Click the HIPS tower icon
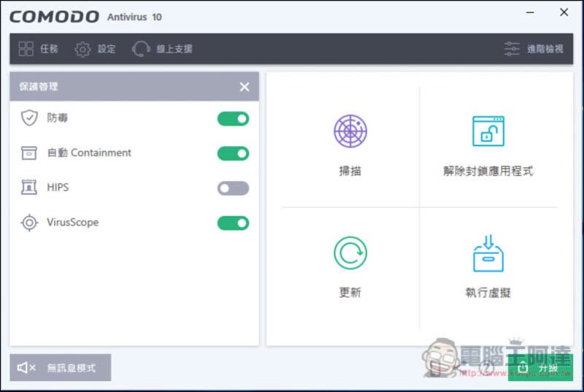This screenshot has width=584, height=392. pos(29,188)
